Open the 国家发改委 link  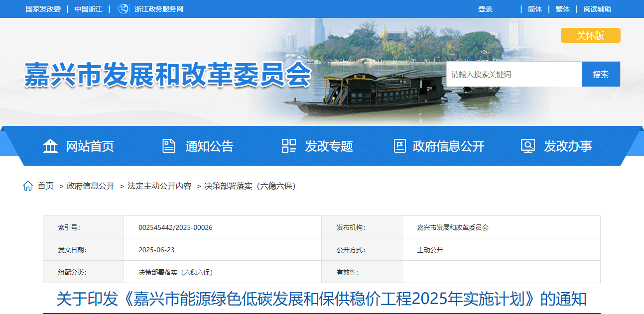point(43,9)
